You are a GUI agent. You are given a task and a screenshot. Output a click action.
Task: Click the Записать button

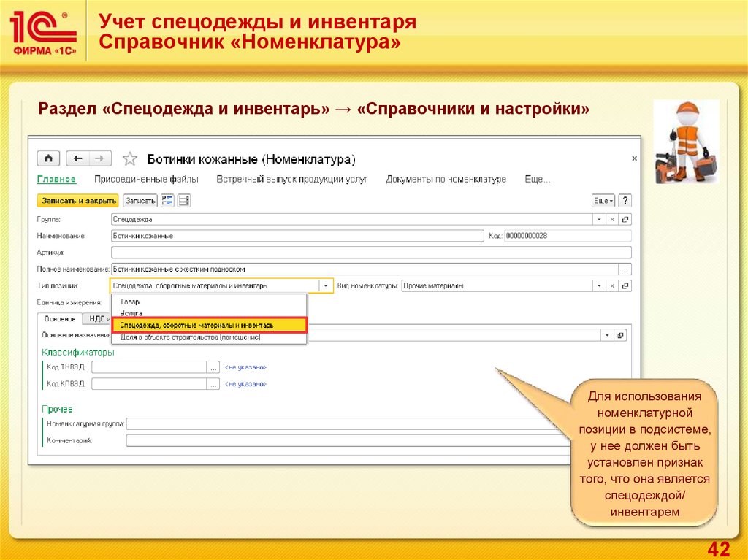[140, 200]
